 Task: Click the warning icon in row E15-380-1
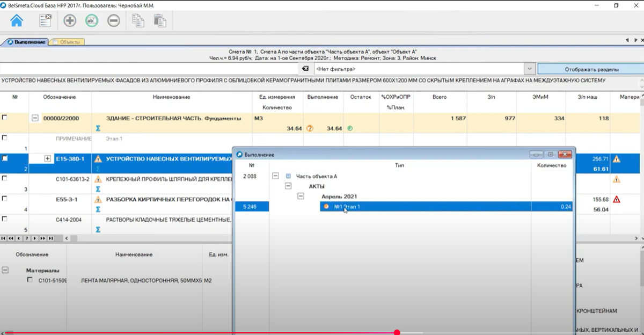click(x=98, y=159)
